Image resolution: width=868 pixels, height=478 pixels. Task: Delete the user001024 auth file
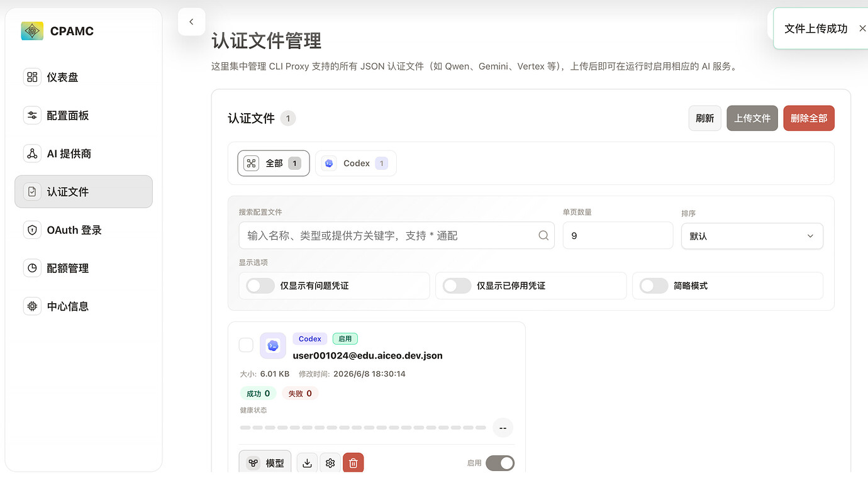pyautogui.click(x=353, y=464)
